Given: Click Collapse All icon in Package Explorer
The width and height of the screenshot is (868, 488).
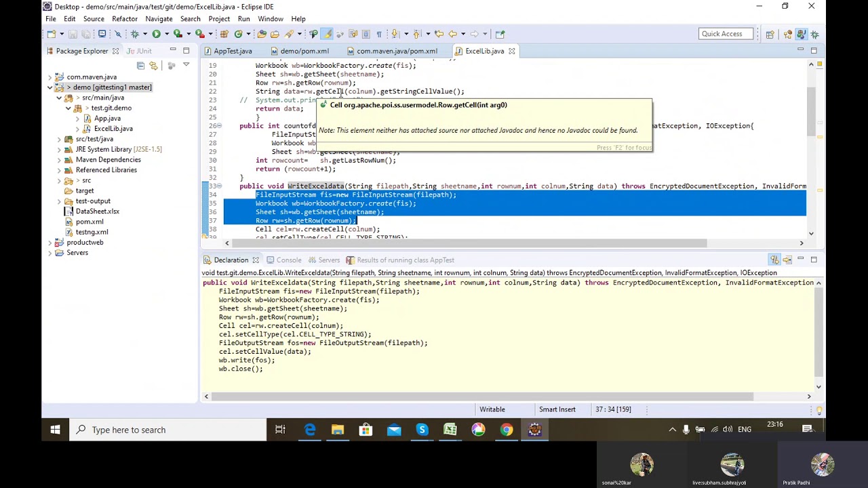Looking at the screenshot, I should click(140, 66).
